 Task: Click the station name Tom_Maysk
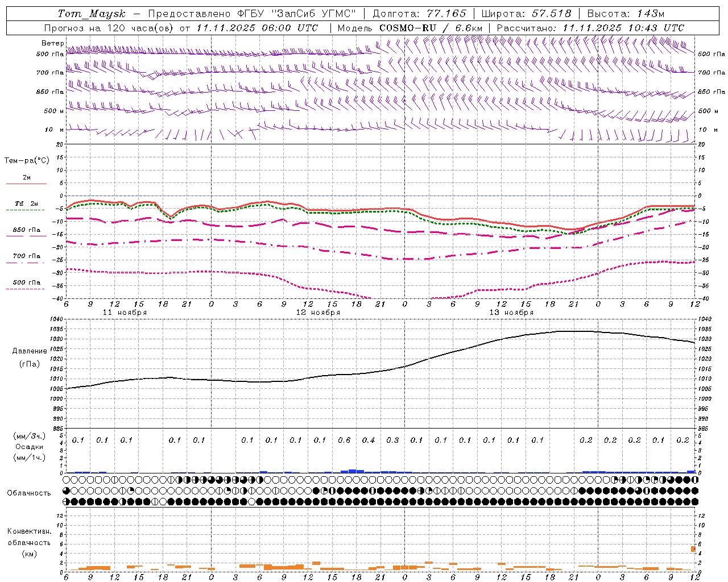pyautogui.click(x=91, y=14)
